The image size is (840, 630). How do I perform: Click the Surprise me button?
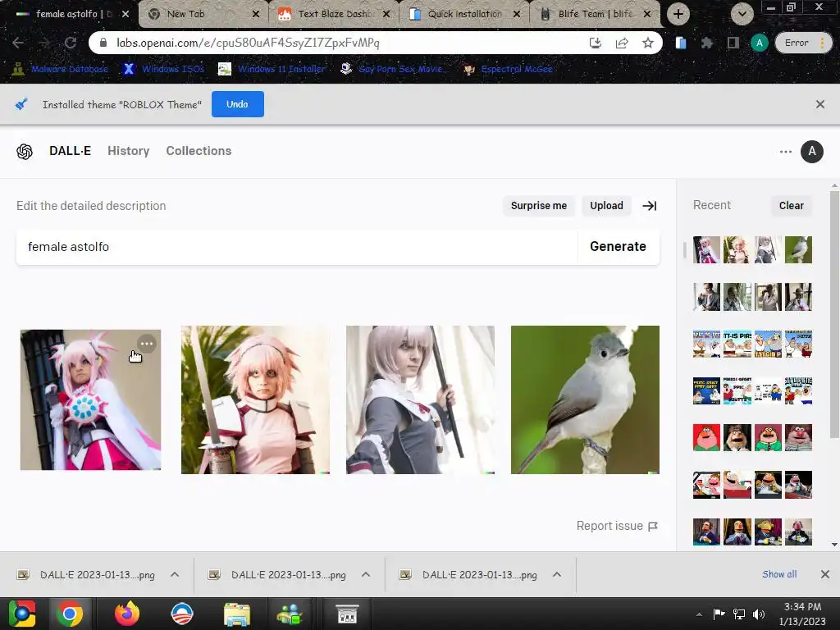tap(538, 206)
